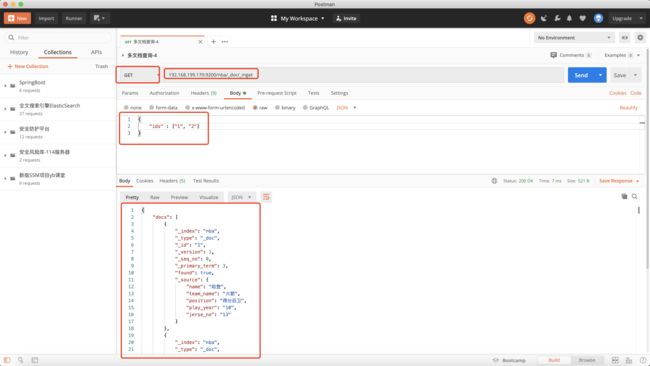This screenshot has width=650, height=366.
Task: Click the orange New button
Action: tap(17, 18)
